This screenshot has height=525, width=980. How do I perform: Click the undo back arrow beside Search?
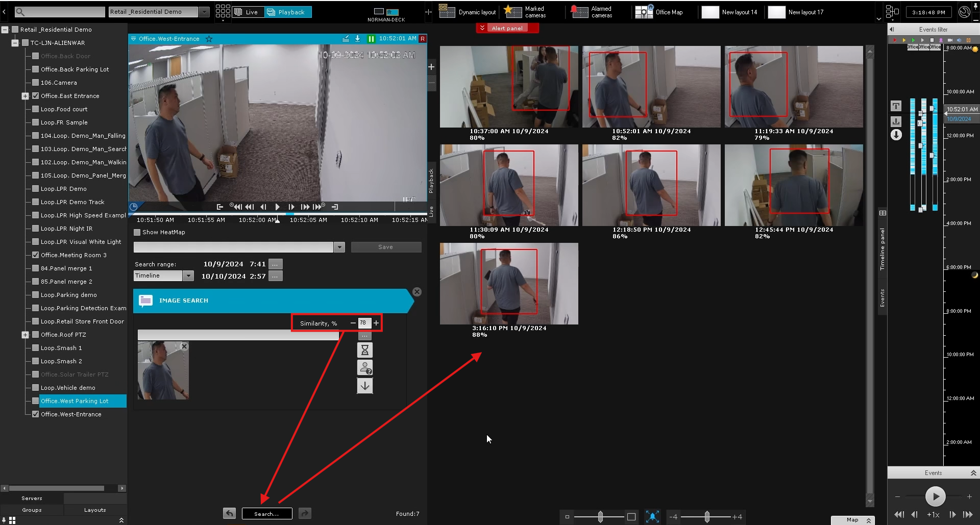(x=230, y=513)
